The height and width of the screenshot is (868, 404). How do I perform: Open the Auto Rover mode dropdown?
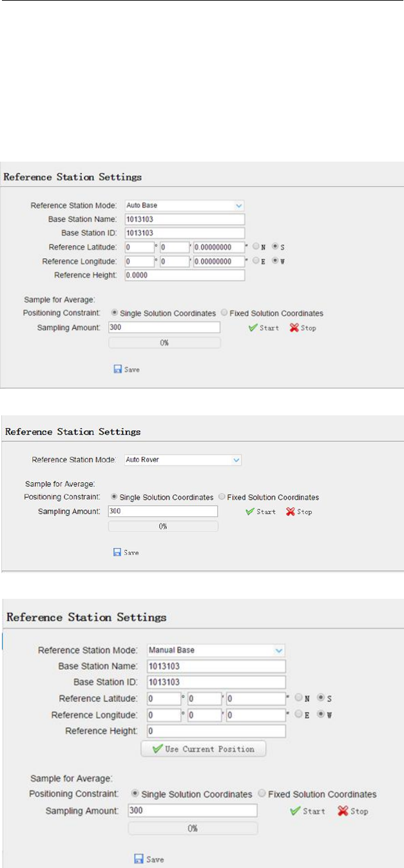pos(236,460)
